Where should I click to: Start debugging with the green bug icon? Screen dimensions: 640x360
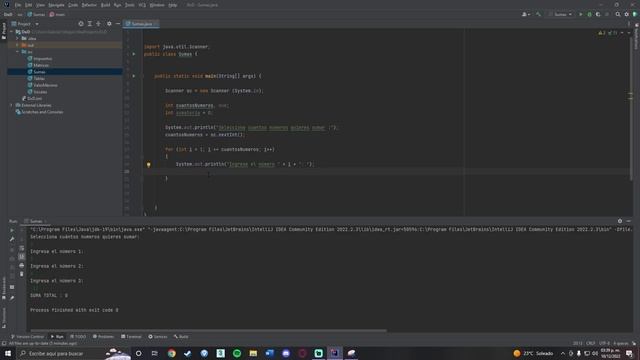click(589, 14)
